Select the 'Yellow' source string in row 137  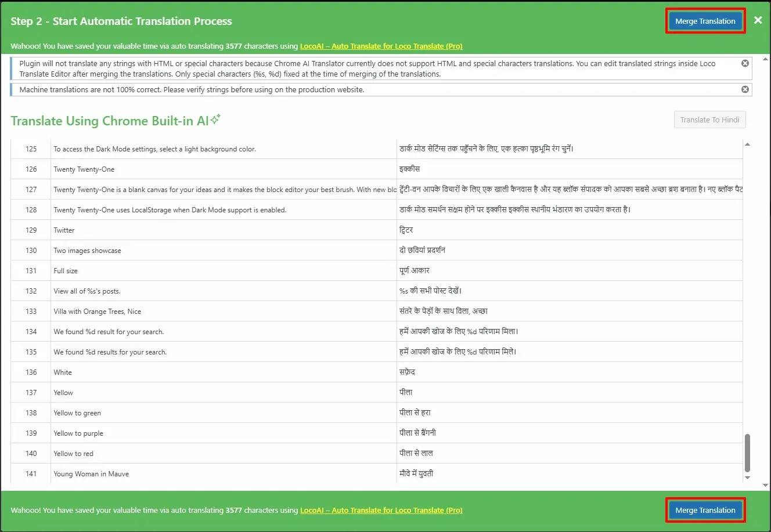point(63,393)
